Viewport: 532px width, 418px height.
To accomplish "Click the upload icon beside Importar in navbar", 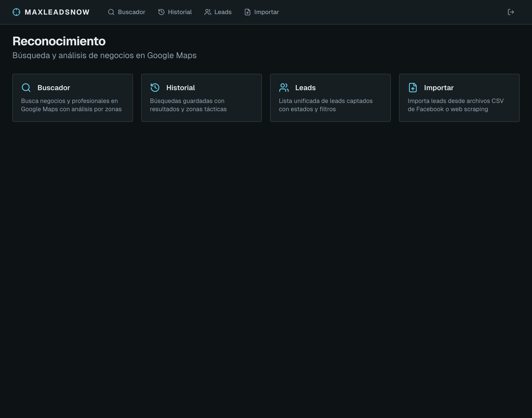I will [x=247, y=12].
